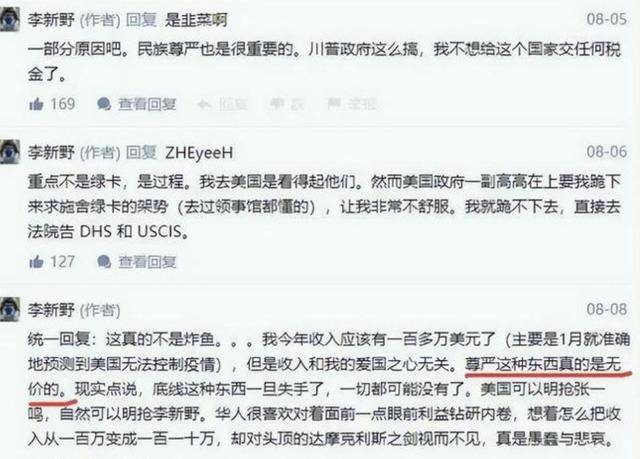640x459 pixels.
Task: Click the 08-08 date stamp
Action: (607, 310)
